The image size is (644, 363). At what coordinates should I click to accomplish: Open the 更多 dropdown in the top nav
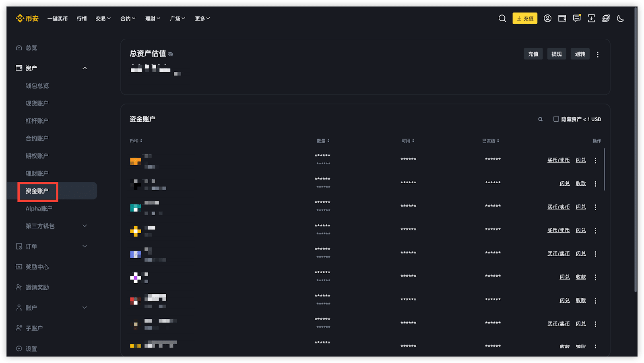[202, 19]
